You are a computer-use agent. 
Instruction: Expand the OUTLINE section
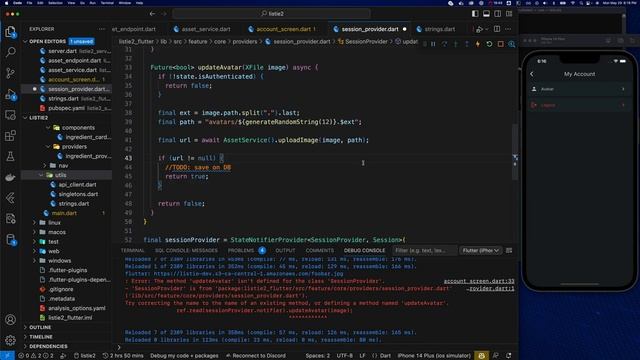pos(40,327)
